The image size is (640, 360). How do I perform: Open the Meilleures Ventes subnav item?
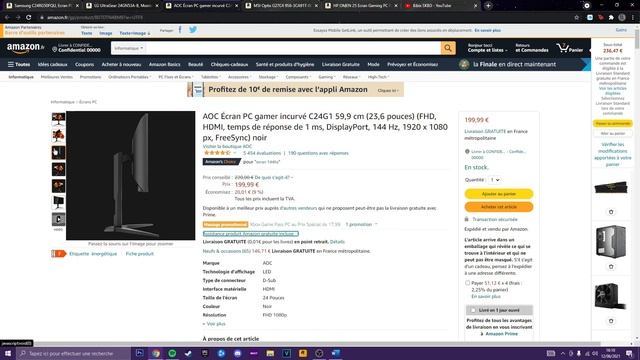57,77
